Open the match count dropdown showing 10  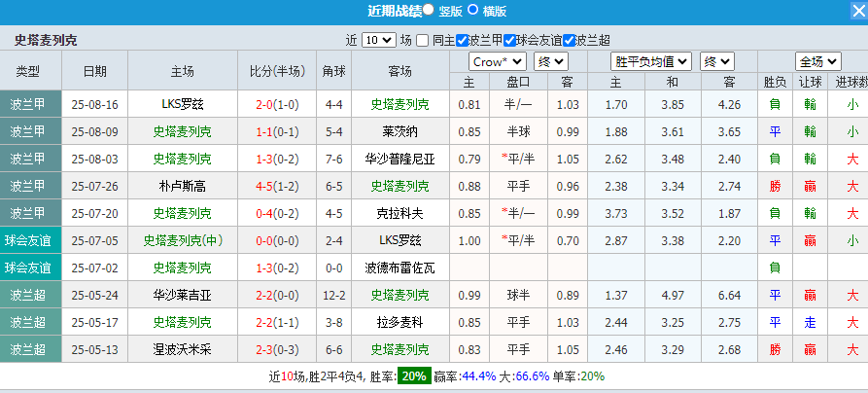point(378,40)
